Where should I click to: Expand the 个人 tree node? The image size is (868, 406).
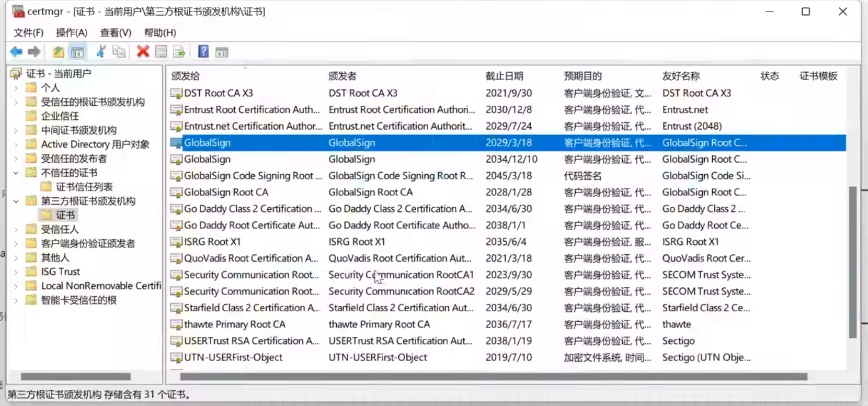[16, 88]
